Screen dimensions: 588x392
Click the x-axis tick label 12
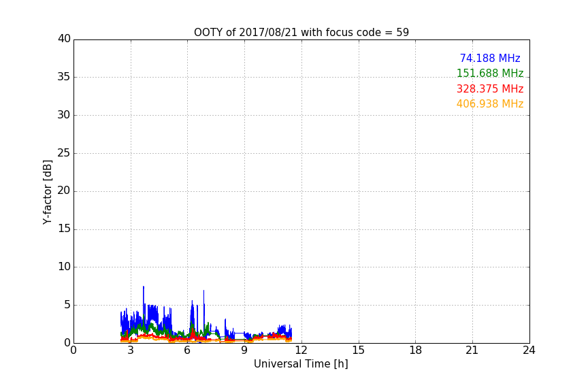pyautogui.click(x=301, y=350)
